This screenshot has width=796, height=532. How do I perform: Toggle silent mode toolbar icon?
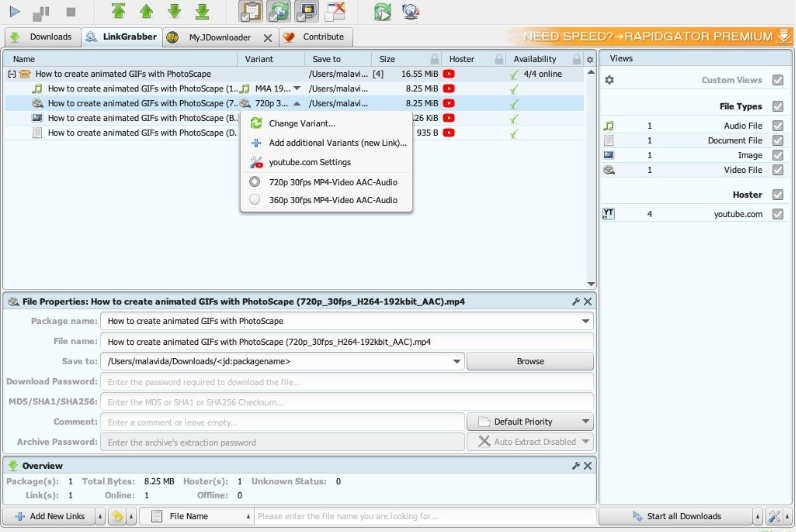point(335,11)
